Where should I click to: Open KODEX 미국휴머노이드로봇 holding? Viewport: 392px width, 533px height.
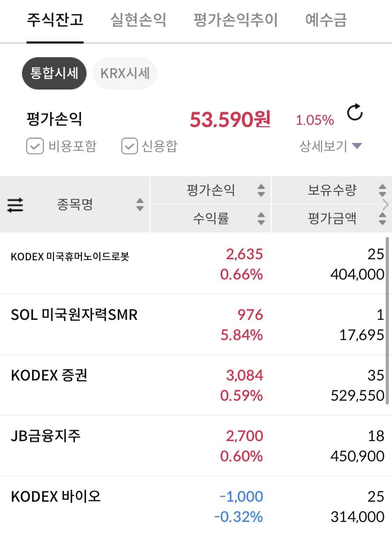click(70, 257)
